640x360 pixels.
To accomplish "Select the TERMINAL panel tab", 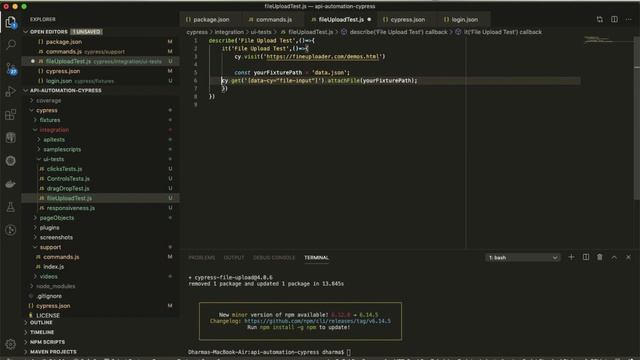I will [x=316, y=258].
